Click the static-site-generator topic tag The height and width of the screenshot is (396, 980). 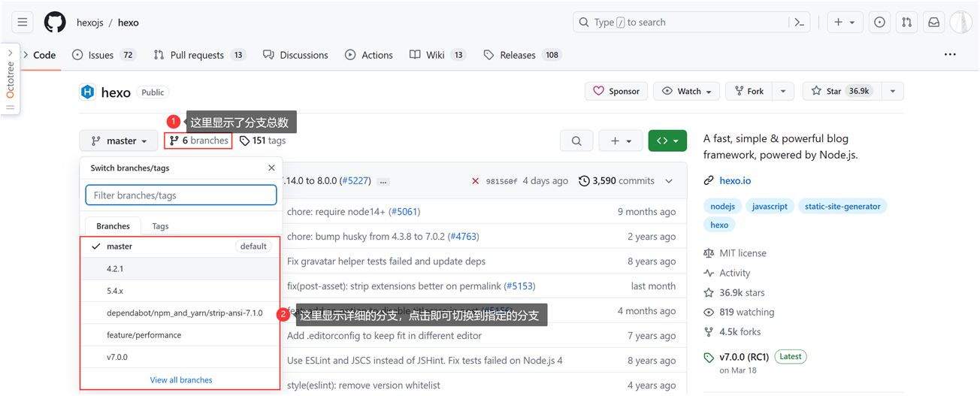[x=842, y=206]
